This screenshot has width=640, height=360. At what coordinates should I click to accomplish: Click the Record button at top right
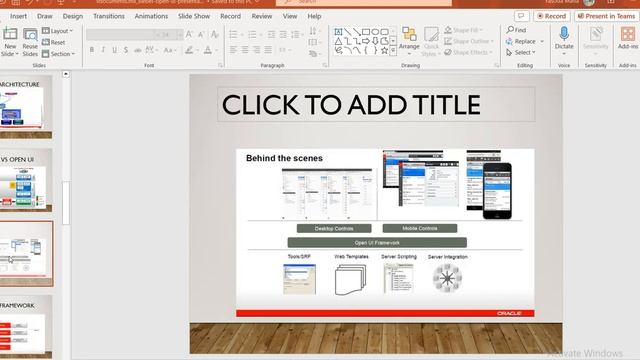click(x=551, y=16)
